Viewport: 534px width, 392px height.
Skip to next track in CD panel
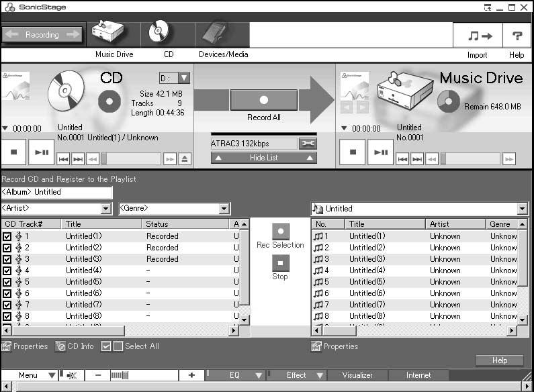[x=78, y=159]
